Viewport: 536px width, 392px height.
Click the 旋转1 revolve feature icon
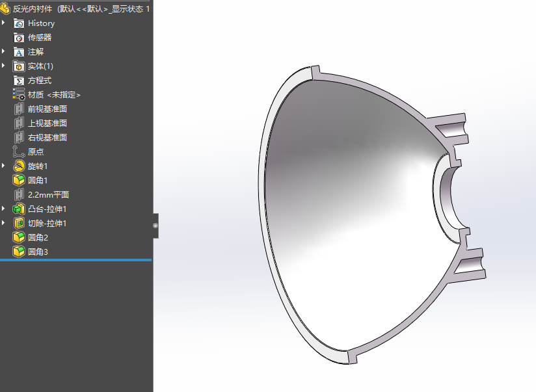coord(19,166)
